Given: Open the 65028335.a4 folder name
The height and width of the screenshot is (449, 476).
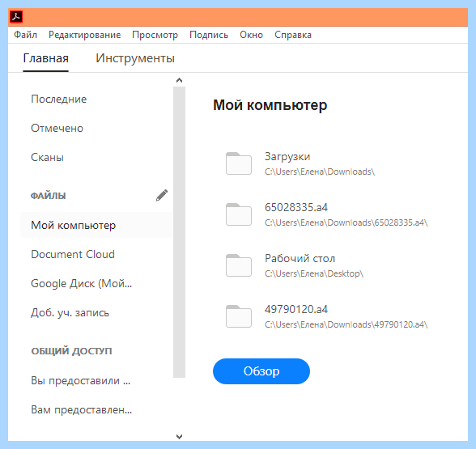Looking at the screenshot, I should click(296, 207).
